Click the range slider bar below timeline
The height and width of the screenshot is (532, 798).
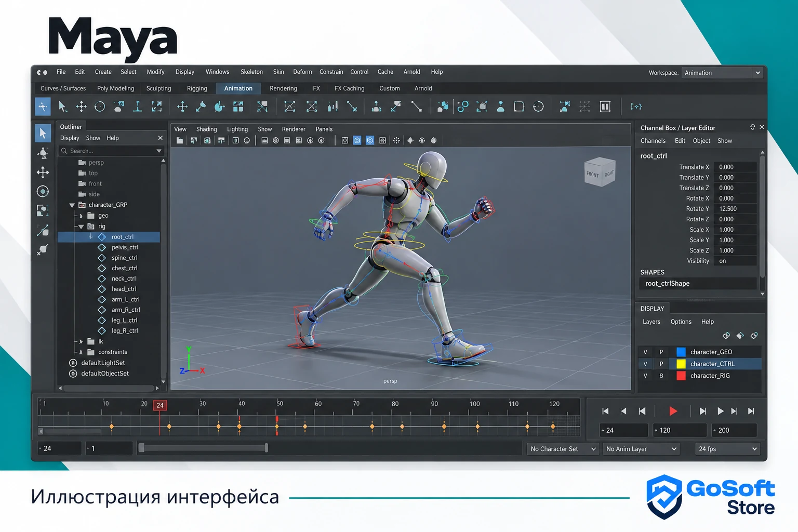203,448
